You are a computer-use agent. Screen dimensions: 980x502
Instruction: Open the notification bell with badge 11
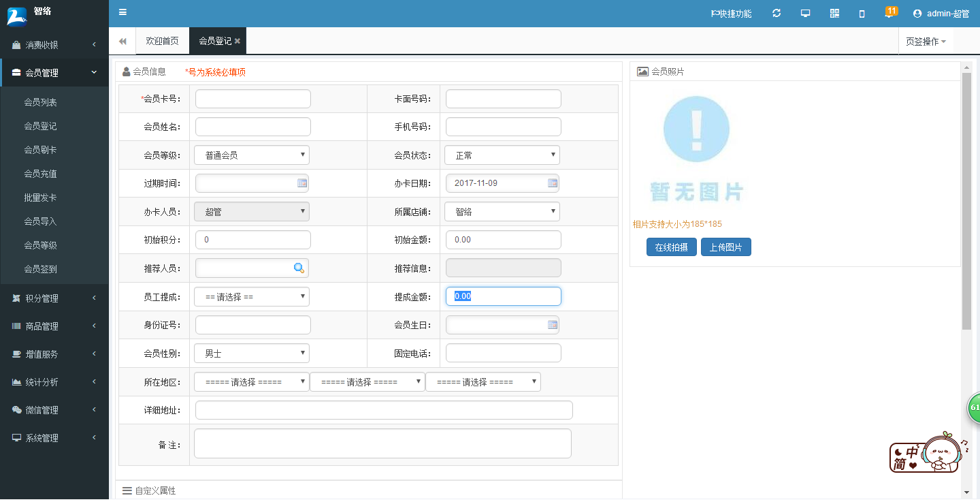point(889,13)
